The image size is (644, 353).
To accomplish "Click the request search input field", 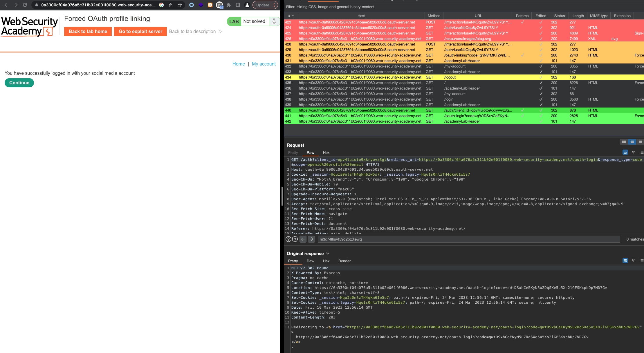I will [468, 239].
